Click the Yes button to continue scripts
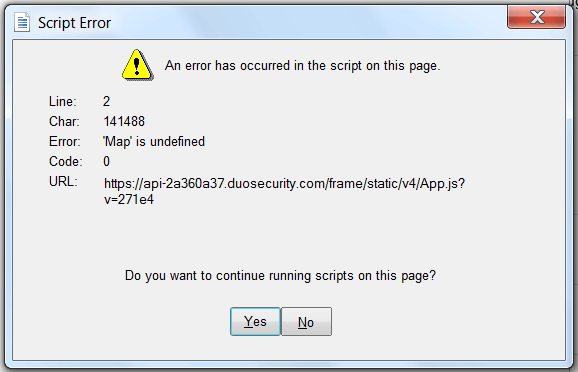Screen dimensions: 578x372 255,321
